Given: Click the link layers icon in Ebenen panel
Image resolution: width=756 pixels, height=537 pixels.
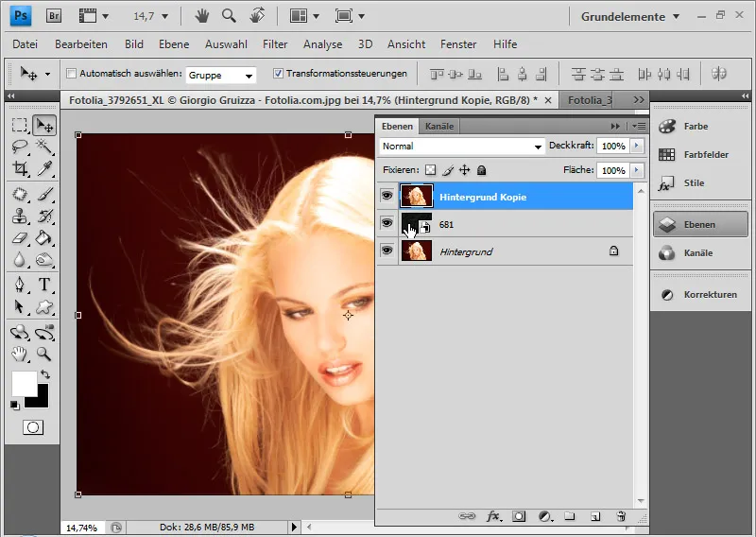Looking at the screenshot, I should click(466, 516).
